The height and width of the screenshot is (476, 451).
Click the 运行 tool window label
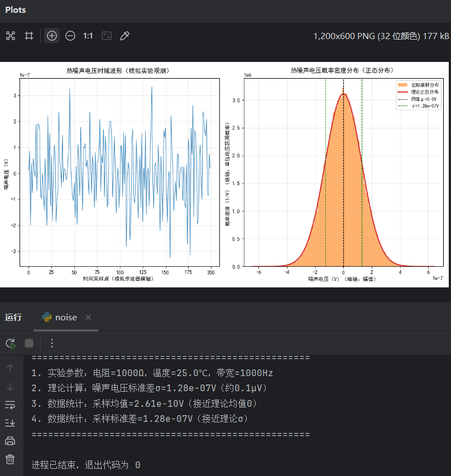point(13,317)
